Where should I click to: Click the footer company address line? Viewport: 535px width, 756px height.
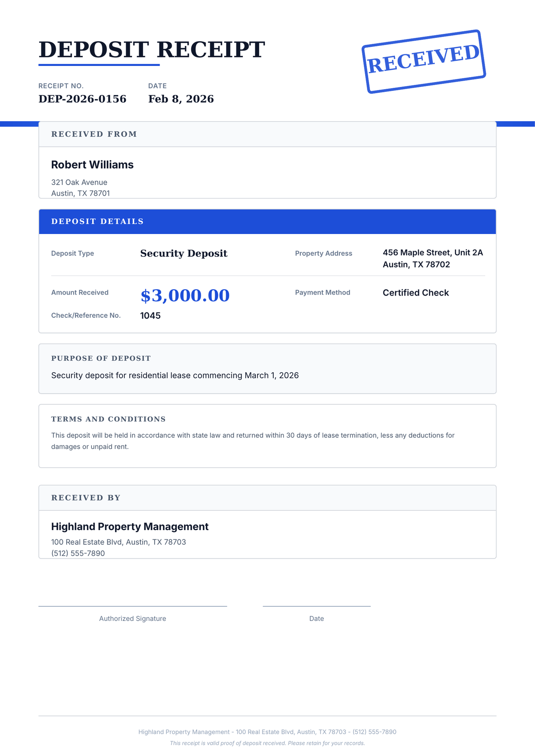267,732
